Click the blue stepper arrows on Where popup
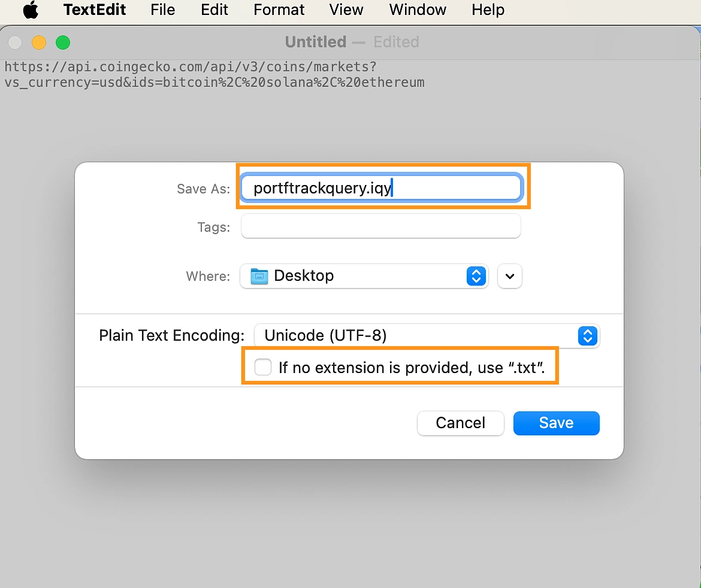Screen dimensions: 701x588 click(476, 275)
